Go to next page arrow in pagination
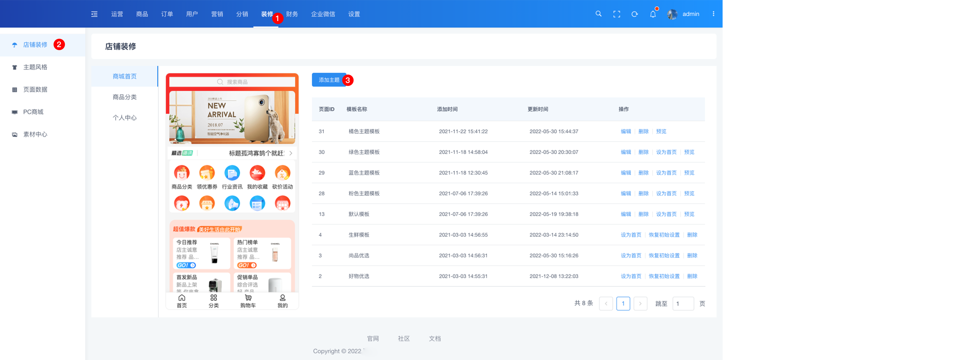The image size is (980, 360). (640, 304)
